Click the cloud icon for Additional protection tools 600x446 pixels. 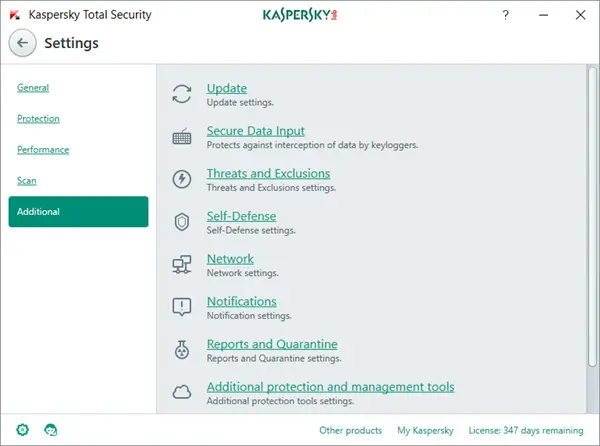[182, 392]
